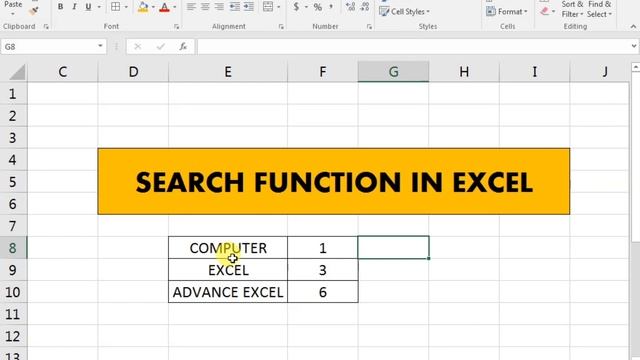Open underline style dropdown arrow
Viewport: 640px width, 360px height.
click(x=99, y=7)
